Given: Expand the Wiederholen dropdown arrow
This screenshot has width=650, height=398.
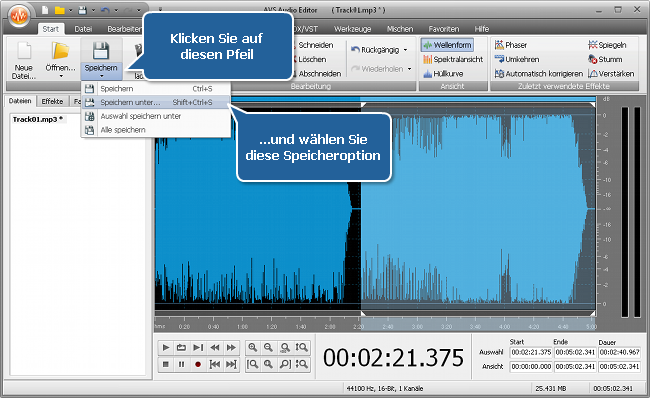Looking at the screenshot, I should click(409, 69).
